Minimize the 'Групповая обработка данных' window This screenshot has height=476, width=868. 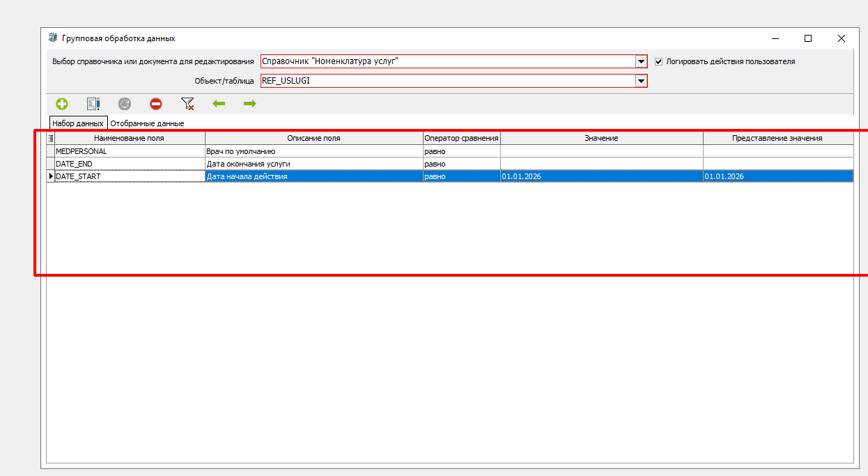[775, 38]
